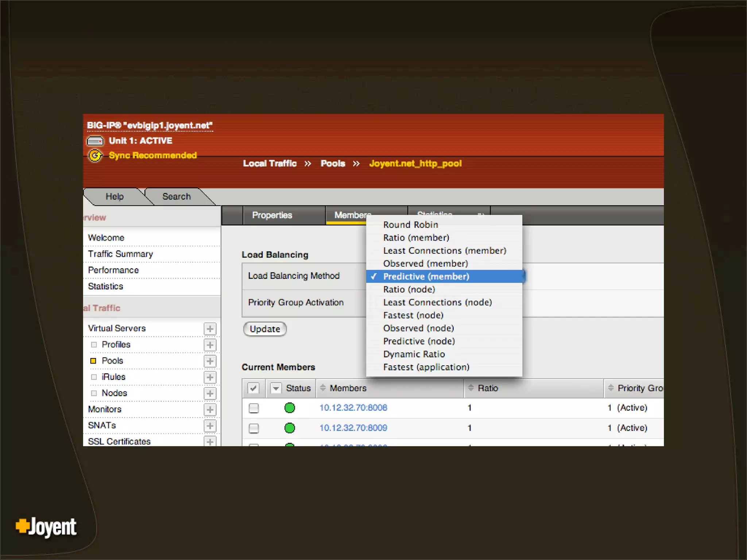Screen dimensions: 747x560
Task: Click the Unit 1 device icon
Action: tap(95, 141)
